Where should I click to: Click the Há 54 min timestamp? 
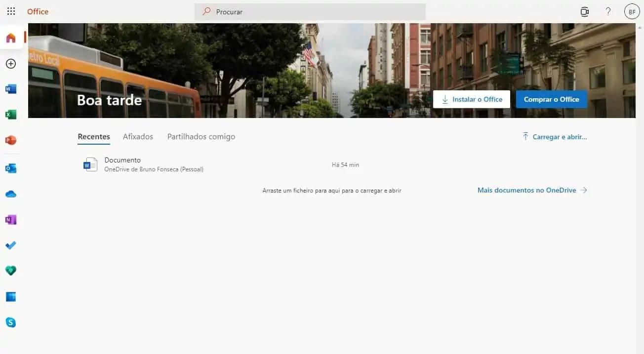click(x=345, y=165)
